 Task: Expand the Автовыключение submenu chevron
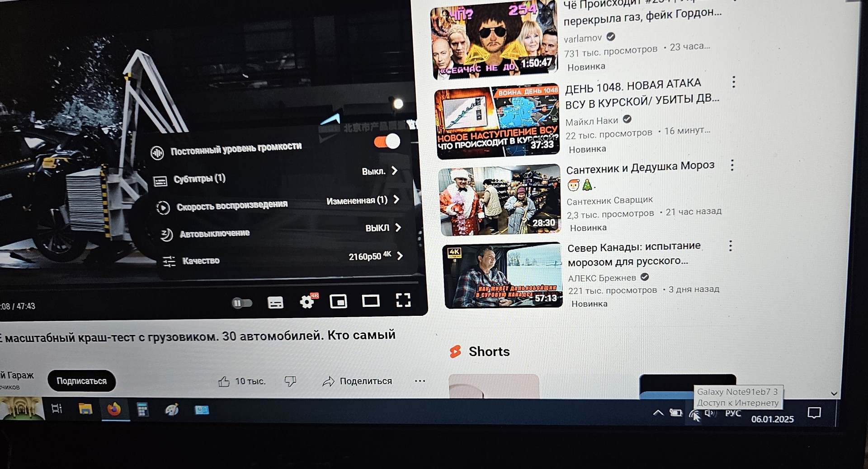(x=398, y=228)
